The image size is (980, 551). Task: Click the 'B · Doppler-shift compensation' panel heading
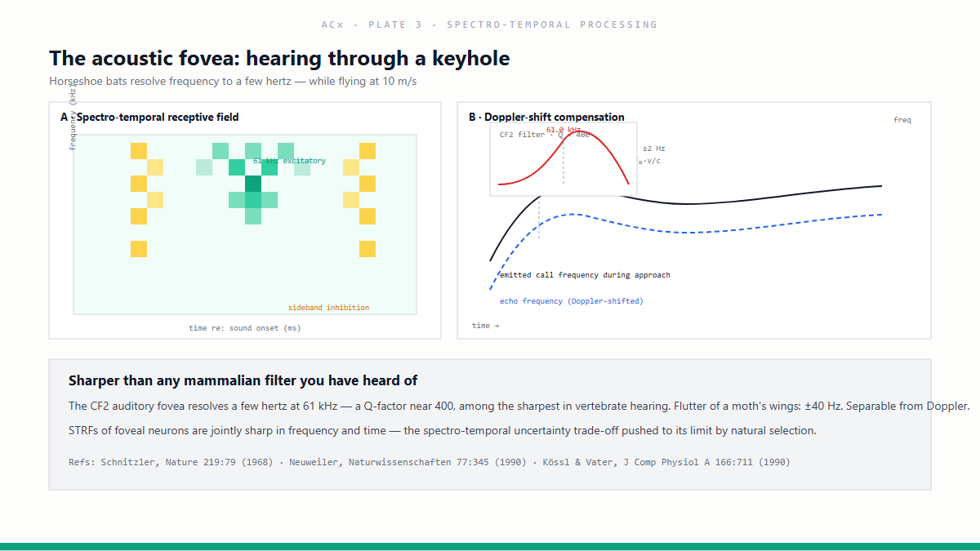546,117
